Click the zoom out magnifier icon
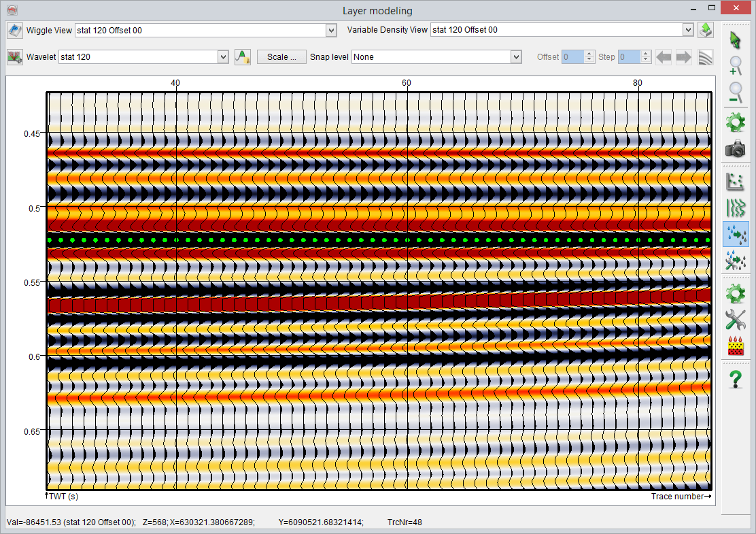The image size is (756, 534). pyautogui.click(x=735, y=92)
